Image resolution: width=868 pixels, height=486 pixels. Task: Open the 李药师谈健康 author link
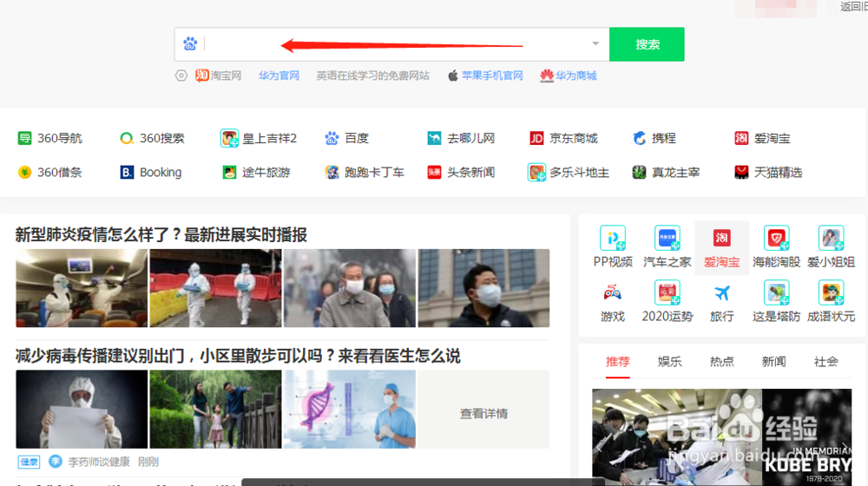(99, 462)
